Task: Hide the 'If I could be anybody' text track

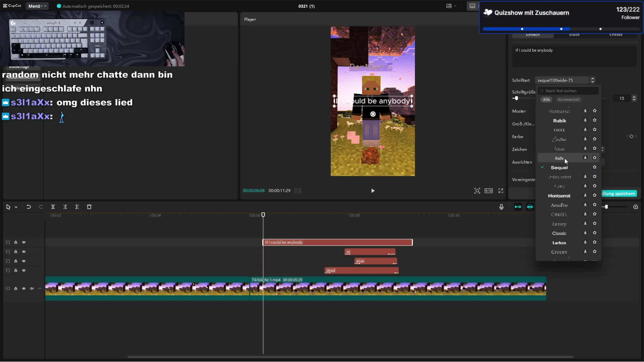Action: [x=24, y=242]
